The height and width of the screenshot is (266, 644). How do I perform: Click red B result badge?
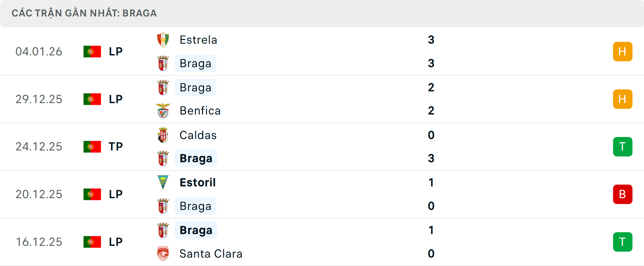tap(623, 194)
